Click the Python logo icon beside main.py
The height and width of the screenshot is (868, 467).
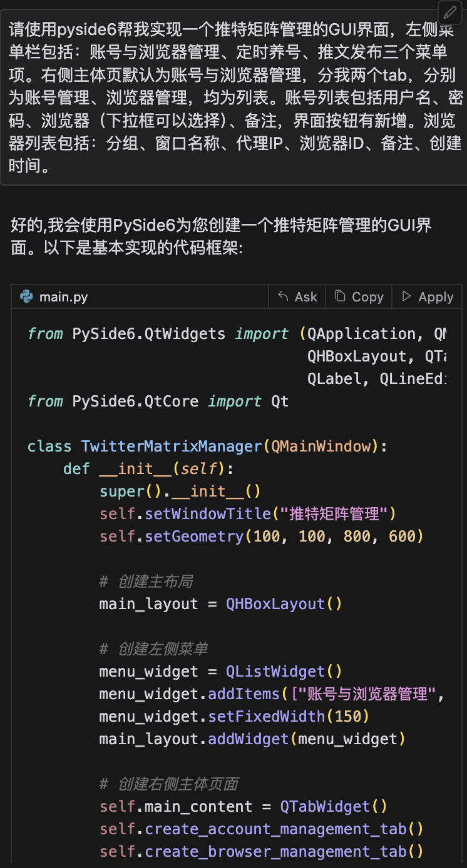tap(26, 296)
